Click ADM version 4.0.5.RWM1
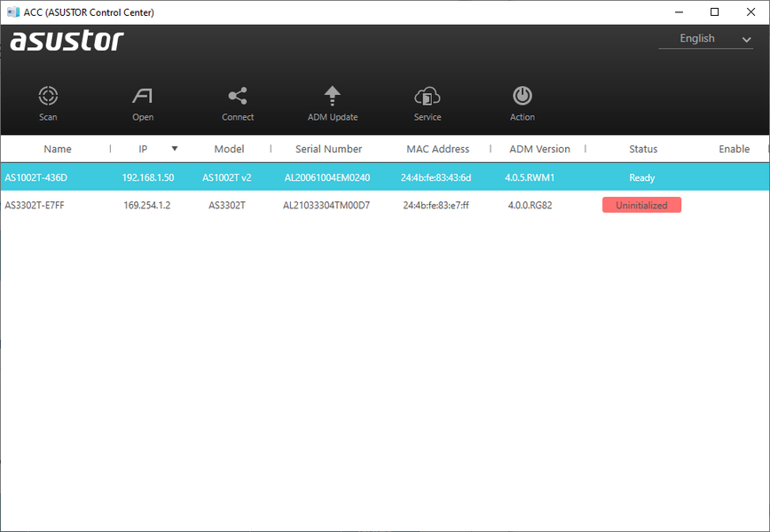The height and width of the screenshot is (532, 770). click(530, 177)
